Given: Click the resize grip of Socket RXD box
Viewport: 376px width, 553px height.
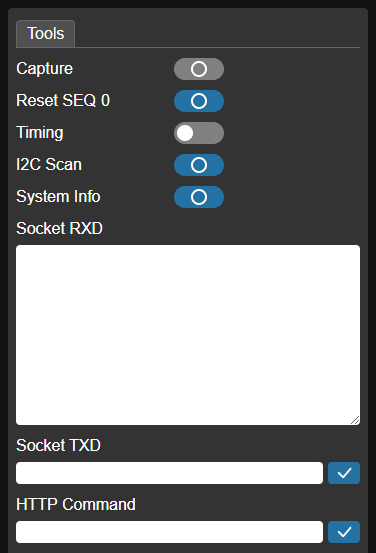Looking at the screenshot, I should point(355,420).
